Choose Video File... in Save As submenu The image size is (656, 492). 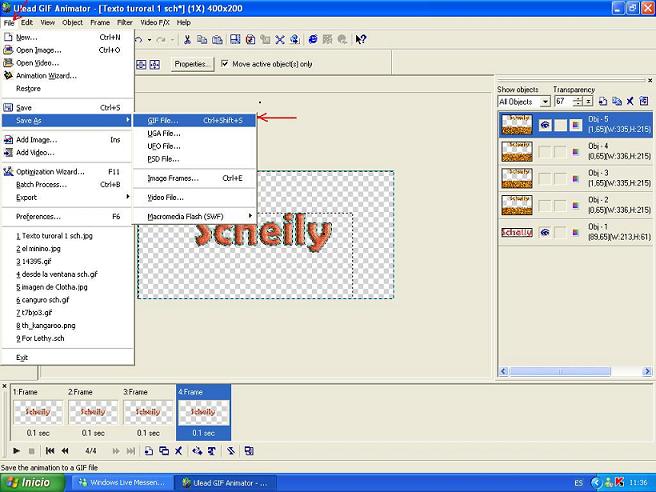point(195,197)
